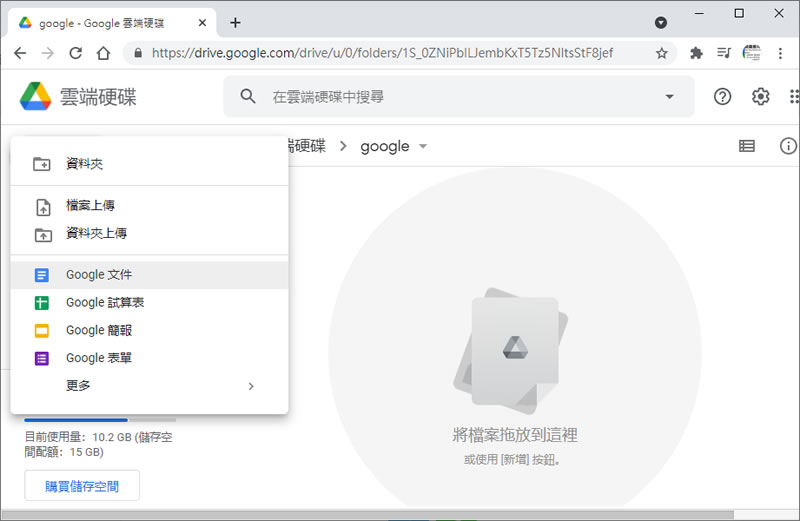Click the blue Google Docs icon
The image size is (800, 521).
pyautogui.click(x=42, y=276)
